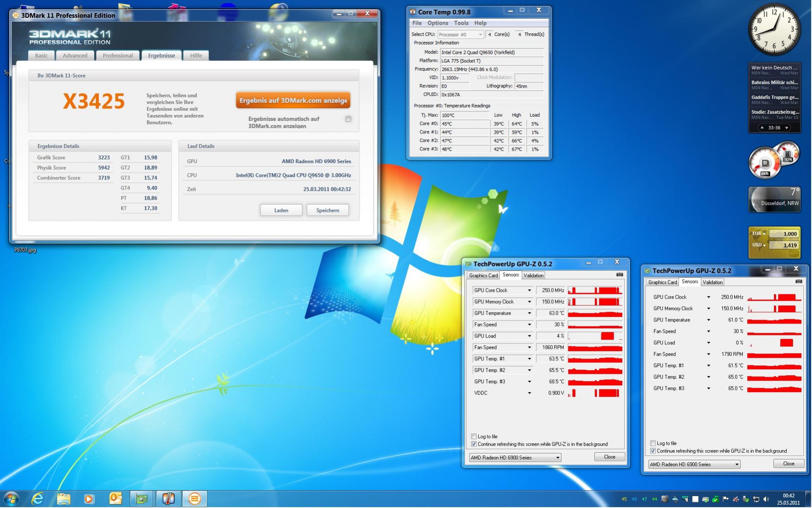The width and height of the screenshot is (812, 508).
Task: Switch to 3DMark 11 via its orange taskbar button
Action: pos(194,499)
